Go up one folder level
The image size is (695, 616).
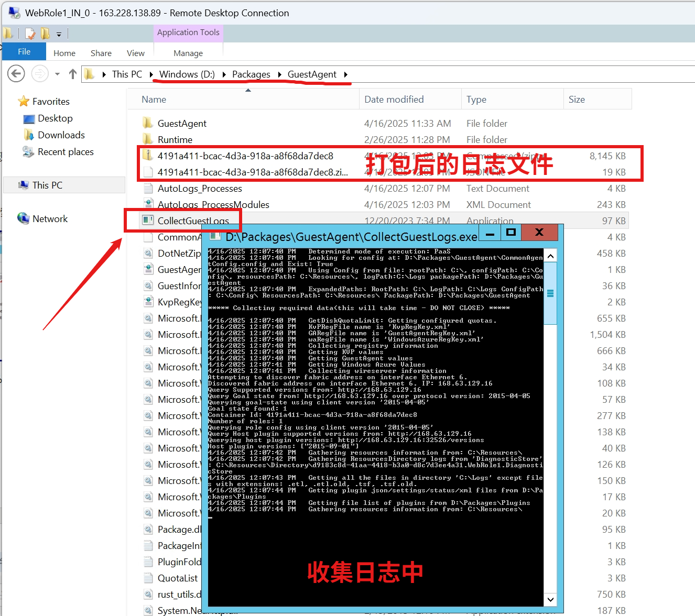(x=73, y=74)
